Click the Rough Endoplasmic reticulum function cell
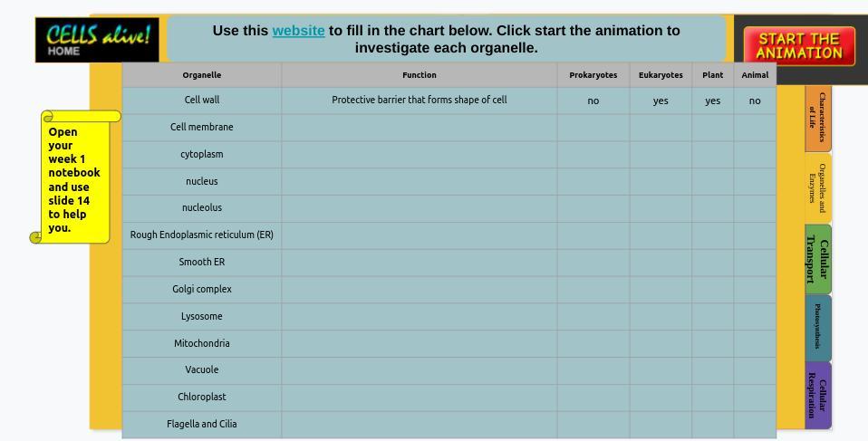The width and height of the screenshot is (868, 441). click(419, 235)
